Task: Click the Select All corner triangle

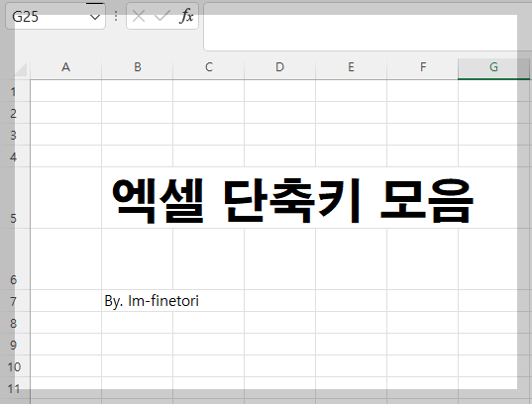Action: coord(21,69)
